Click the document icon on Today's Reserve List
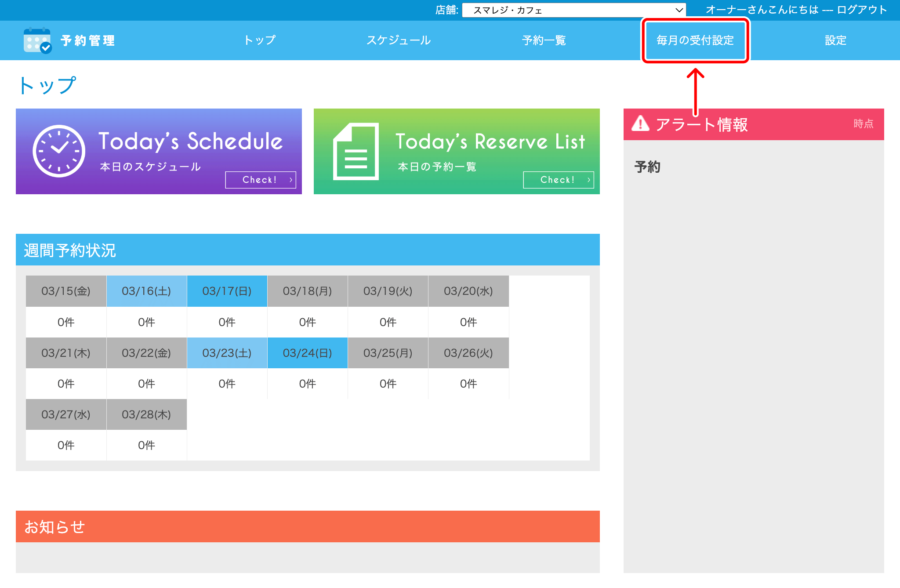This screenshot has height=588, width=900. click(356, 151)
